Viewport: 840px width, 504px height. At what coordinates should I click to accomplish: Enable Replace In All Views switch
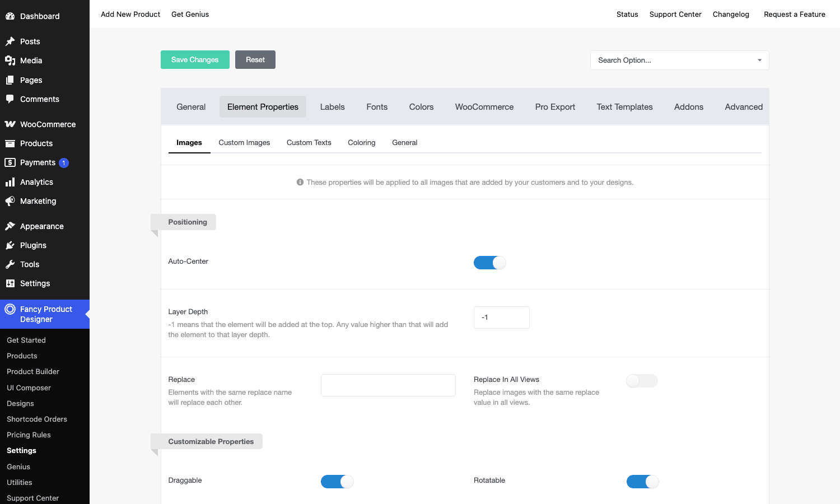tap(642, 381)
